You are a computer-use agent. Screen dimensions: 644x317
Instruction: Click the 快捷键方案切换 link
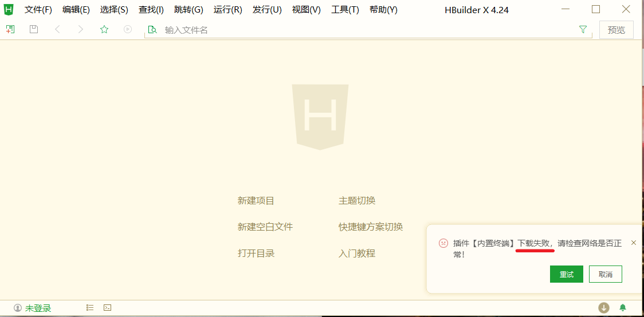pyautogui.click(x=371, y=227)
